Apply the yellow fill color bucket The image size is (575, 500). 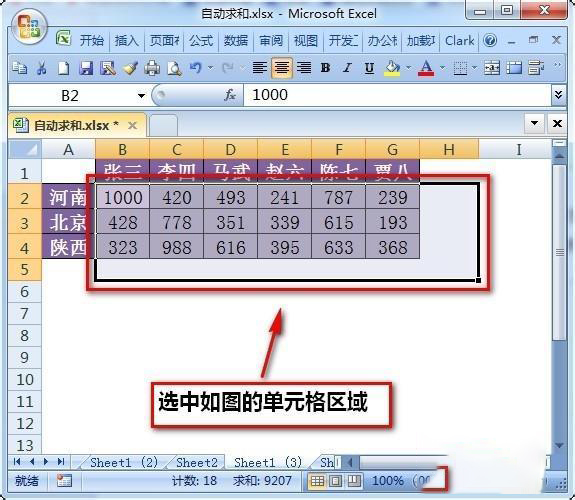(x=392, y=68)
